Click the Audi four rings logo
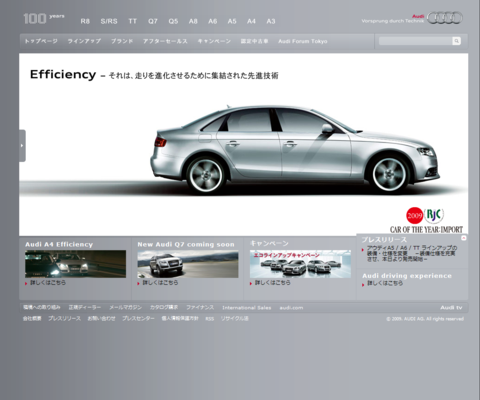 pos(445,18)
